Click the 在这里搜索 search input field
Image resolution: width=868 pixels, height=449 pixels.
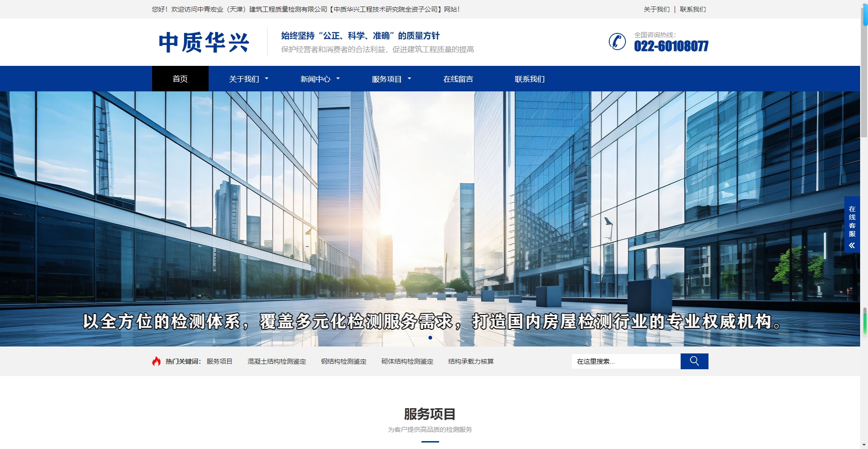pos(625,361)
